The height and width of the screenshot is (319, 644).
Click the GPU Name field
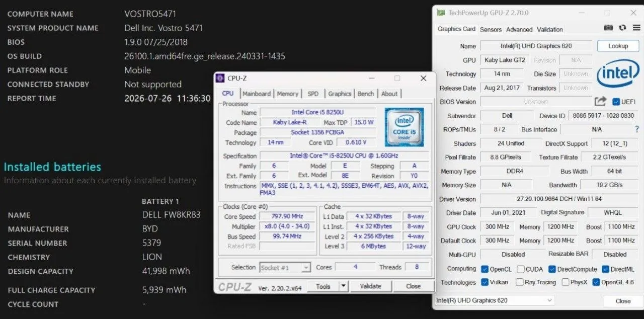coord(536,46)
